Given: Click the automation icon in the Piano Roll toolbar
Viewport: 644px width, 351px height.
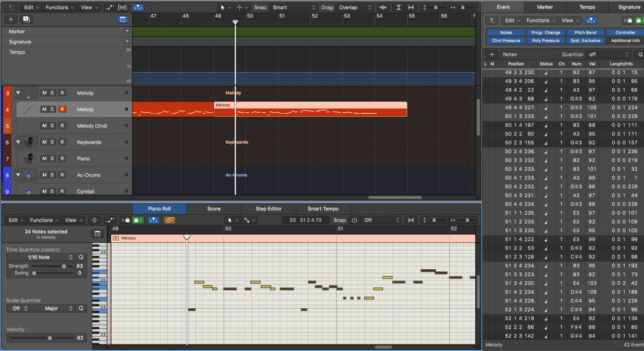Looking at the screenshot, I should pyautogui.click(x=110, y=220).
